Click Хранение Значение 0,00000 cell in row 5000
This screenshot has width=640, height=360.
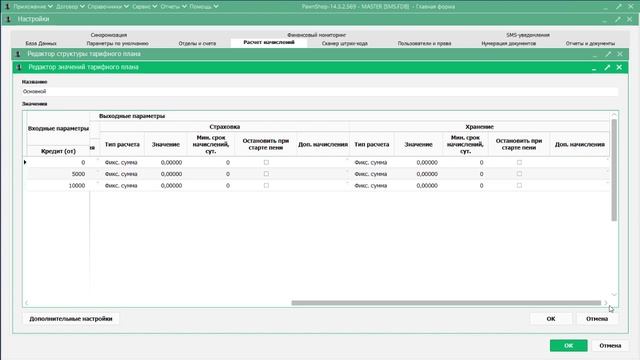419,174
